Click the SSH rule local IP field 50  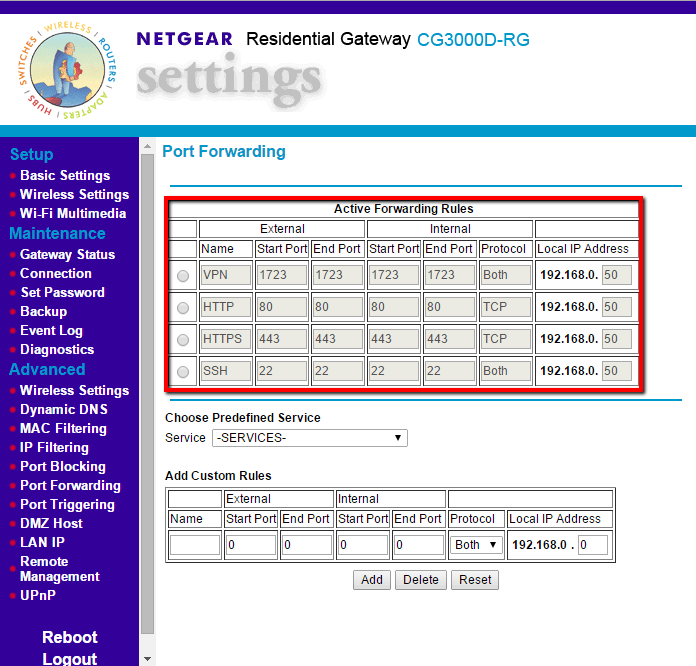coord(617,371)
